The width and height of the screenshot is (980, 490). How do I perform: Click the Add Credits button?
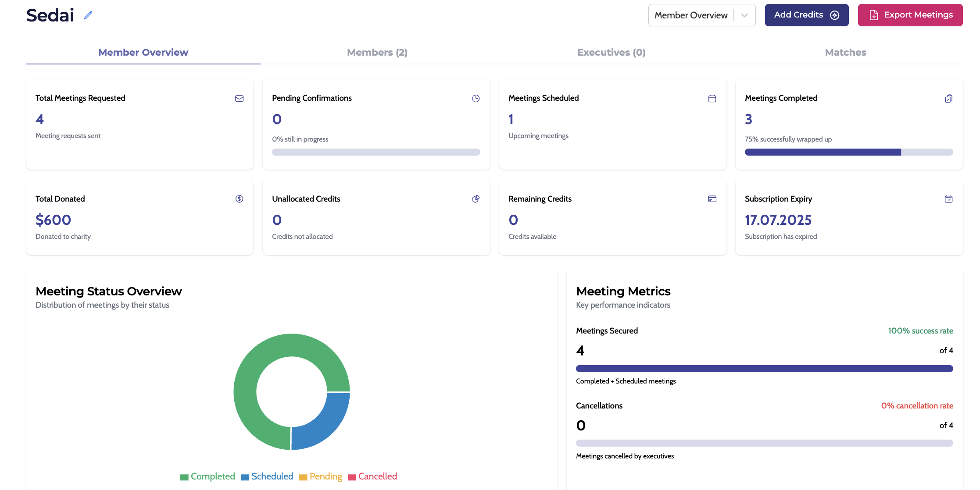806,15
